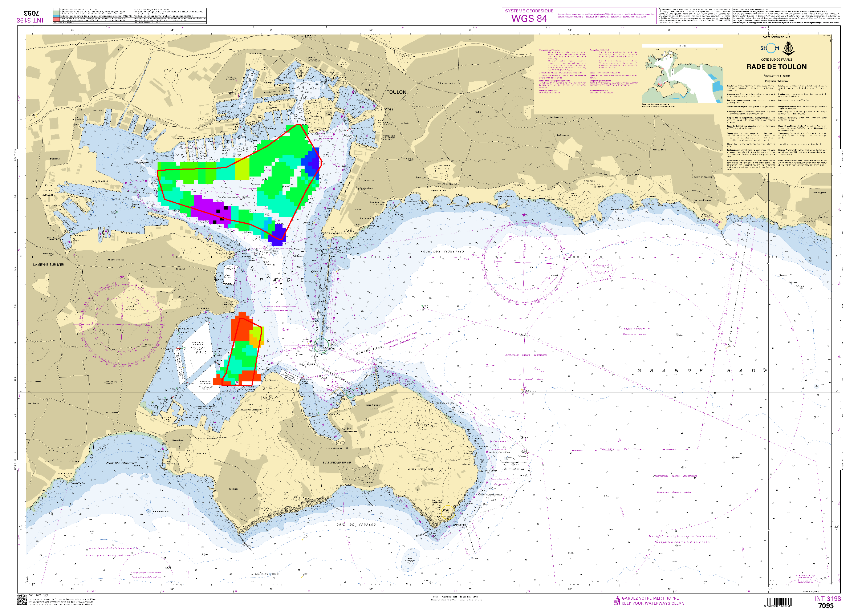858x616 pixels.
Task: Click the TOULON city label
Action: [396, 92]
